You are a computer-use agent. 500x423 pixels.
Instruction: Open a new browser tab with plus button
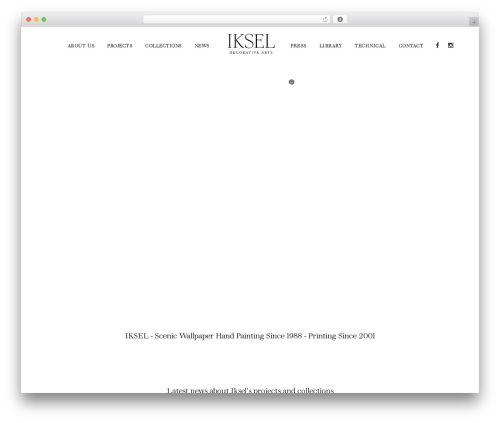474,22
